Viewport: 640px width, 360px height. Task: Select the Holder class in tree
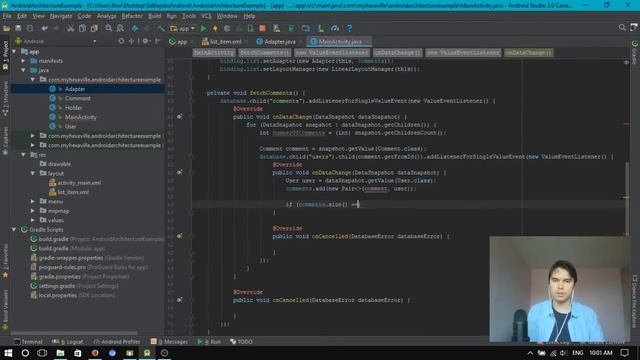[x=73, y=108]
